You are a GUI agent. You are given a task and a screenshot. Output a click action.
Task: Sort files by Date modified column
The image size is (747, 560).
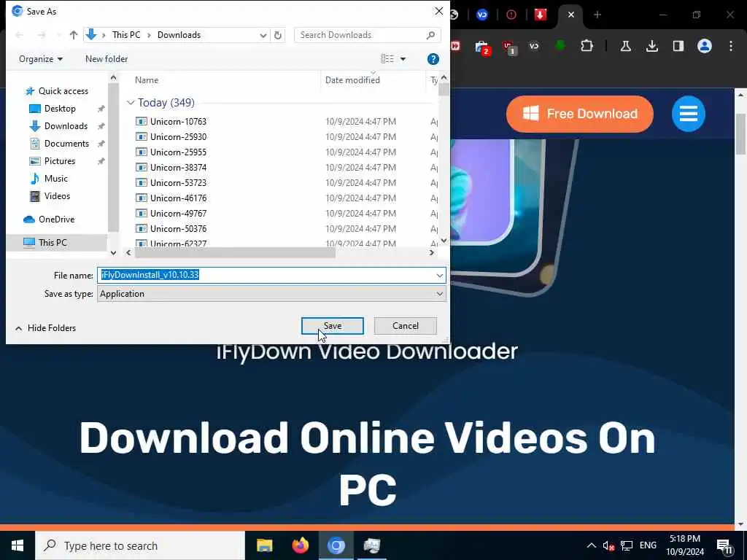(352, 80)
